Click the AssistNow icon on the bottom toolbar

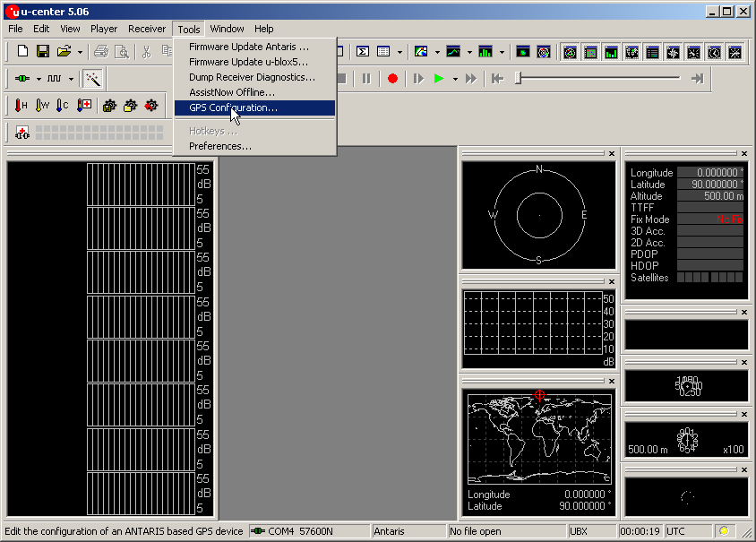coord(22,132)
